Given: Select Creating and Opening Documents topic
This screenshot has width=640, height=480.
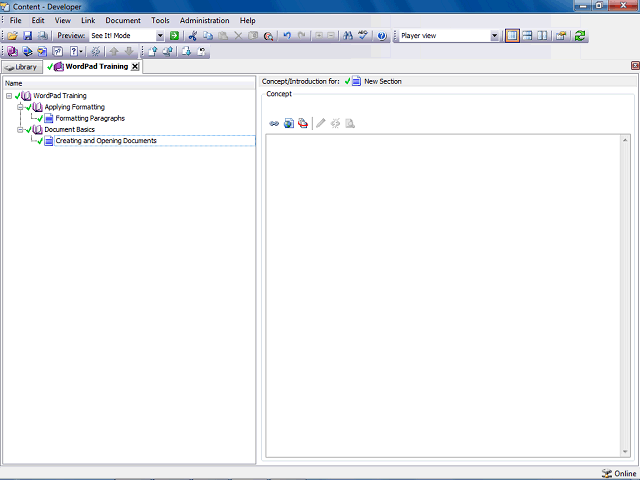Looking at the screenshot, I should 106,141.
